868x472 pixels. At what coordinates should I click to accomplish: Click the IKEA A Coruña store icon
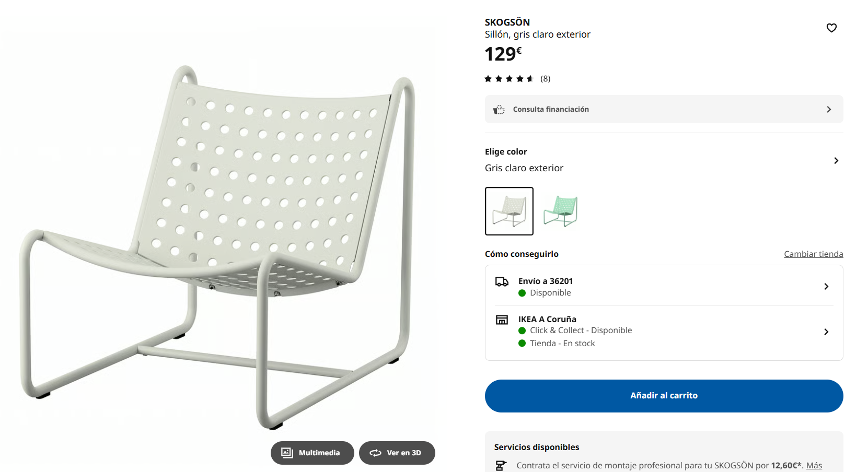point(502,320)
